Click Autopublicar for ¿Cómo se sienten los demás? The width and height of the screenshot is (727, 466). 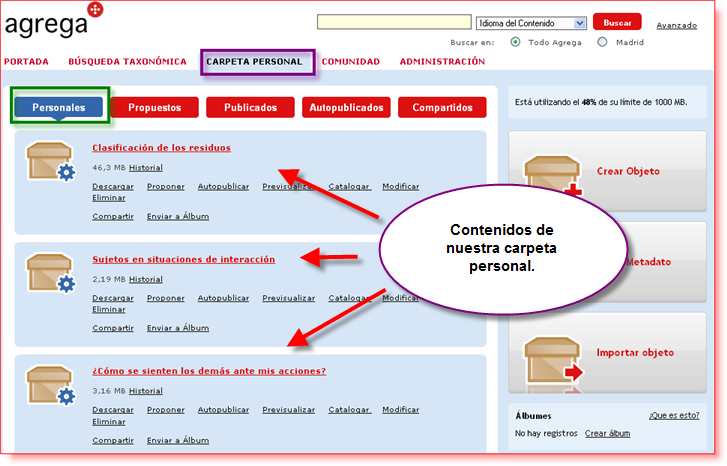pos(223,410)
